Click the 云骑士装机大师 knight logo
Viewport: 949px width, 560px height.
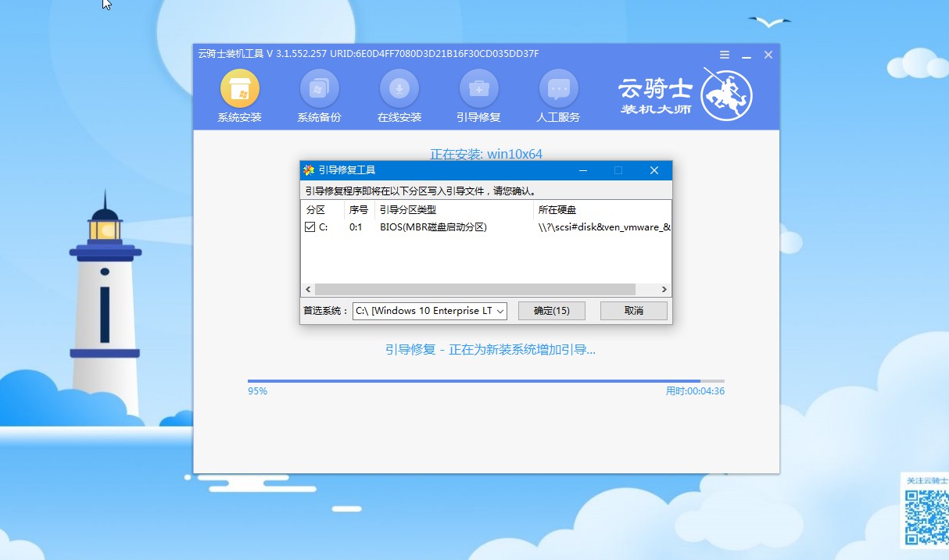pyautogui.click(x=725, y=95)
